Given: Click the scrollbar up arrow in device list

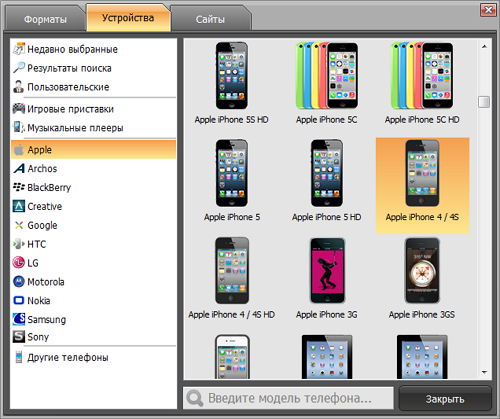Looking at the screenshot, I should coord(485,47).
